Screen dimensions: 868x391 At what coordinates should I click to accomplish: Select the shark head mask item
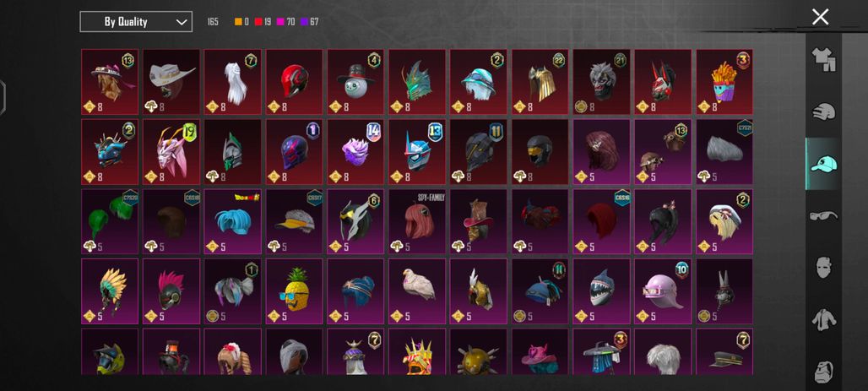(x=601, y=291)
